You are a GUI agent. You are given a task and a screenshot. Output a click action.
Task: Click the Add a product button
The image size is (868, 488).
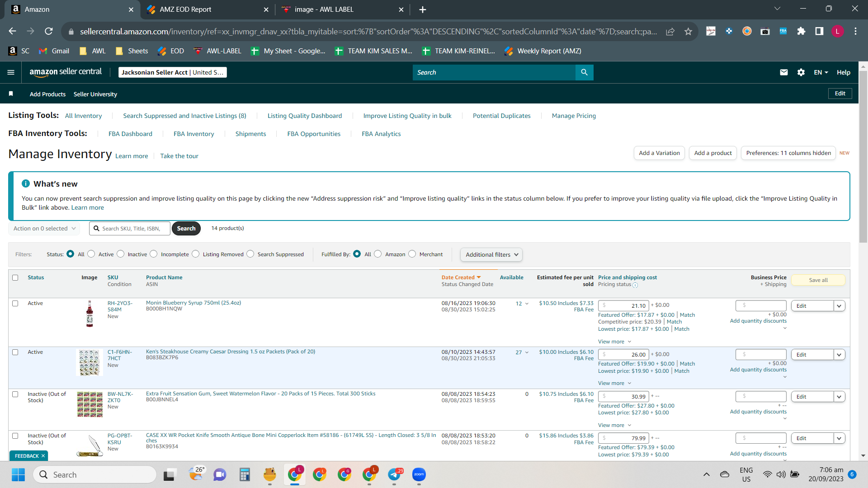coord(713,153)
